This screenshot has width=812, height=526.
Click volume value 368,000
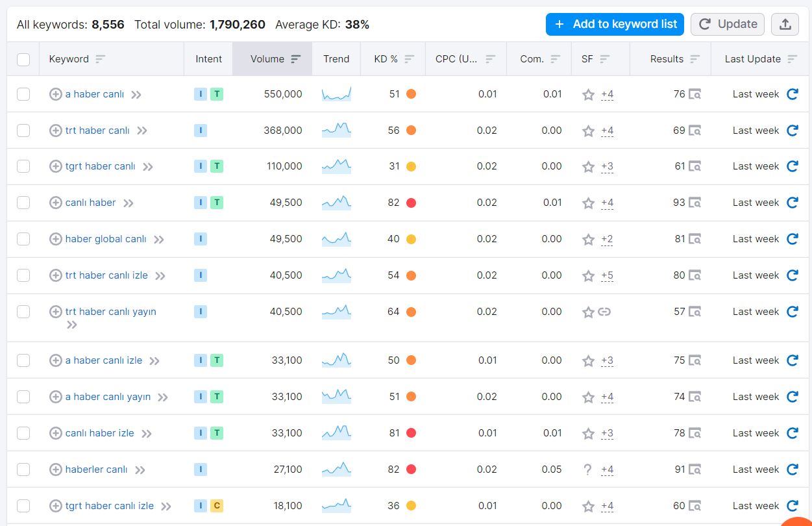point(283,131)
